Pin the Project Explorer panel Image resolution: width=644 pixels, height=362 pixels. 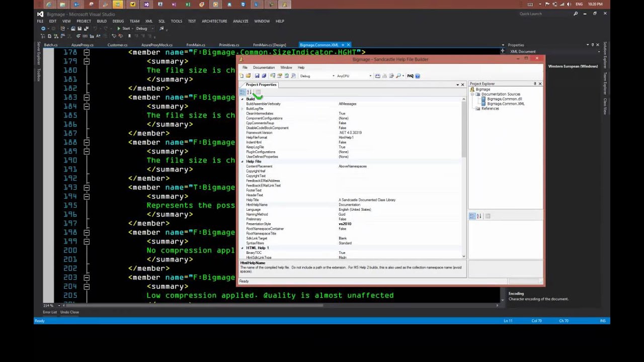pyautogui.click(x=535, y=83)
